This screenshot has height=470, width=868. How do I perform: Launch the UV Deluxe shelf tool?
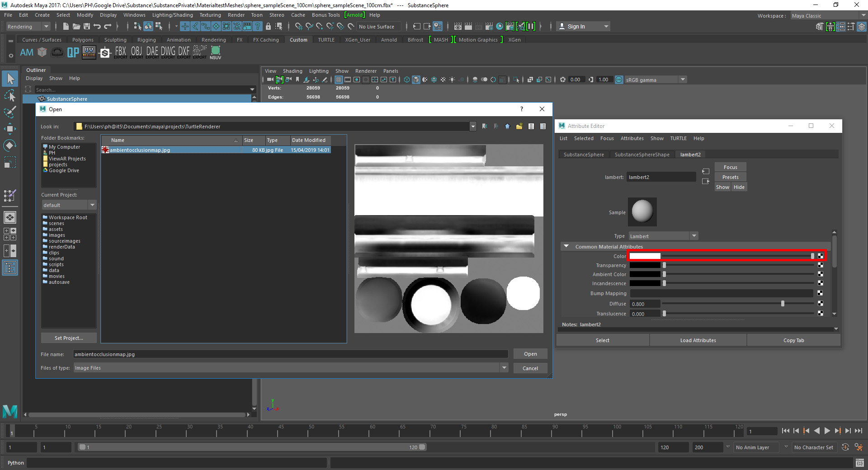pyautogui.click(x=89, y=52)
